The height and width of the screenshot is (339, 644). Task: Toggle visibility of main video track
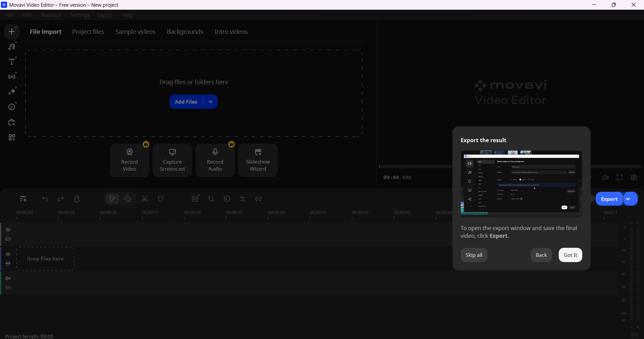coord(8,254)
